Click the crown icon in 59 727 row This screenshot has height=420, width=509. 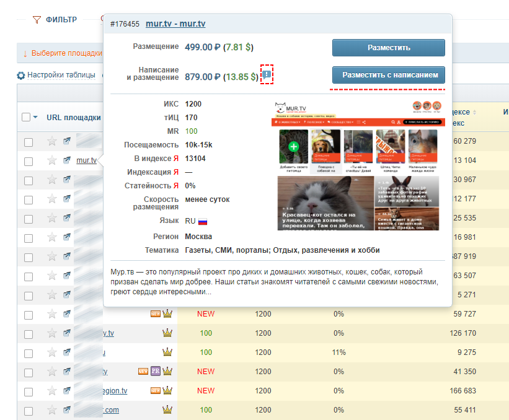167,313
